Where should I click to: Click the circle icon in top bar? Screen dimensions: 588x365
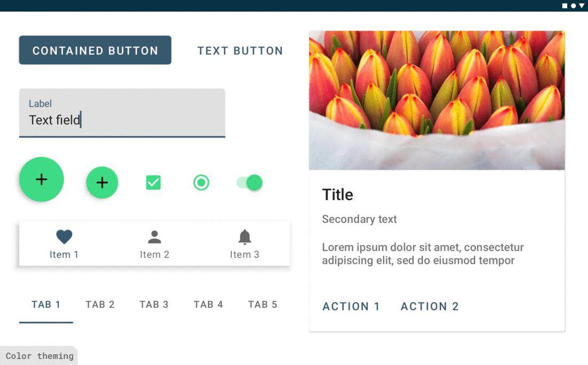(574, 6)
